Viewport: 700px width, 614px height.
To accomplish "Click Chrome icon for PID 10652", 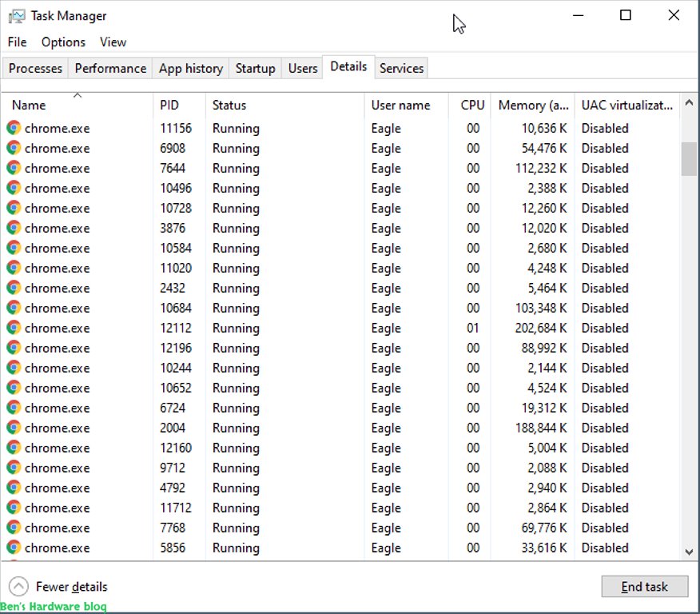I will pos(14,388).
